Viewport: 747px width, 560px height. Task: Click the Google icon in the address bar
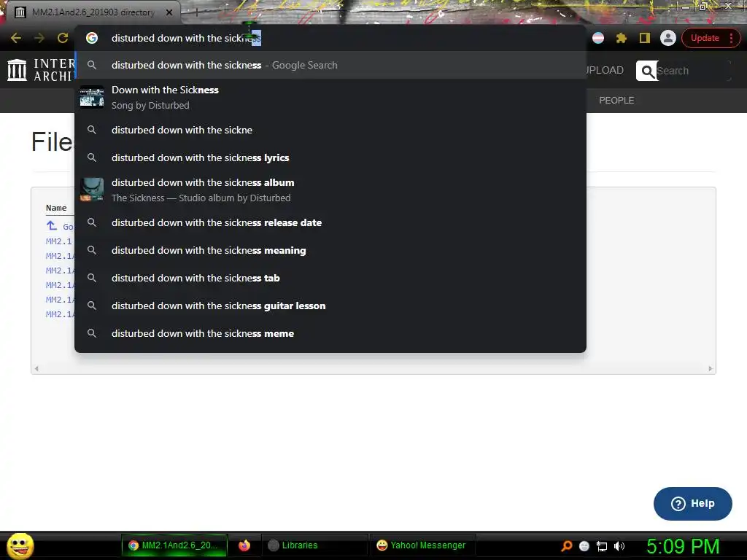pos(92,38)
